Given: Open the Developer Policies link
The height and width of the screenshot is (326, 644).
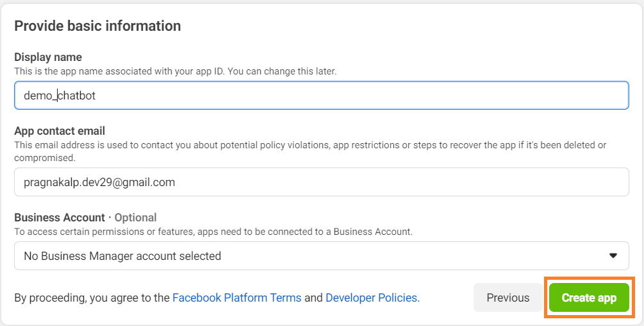Looking at the screenshot, I should pyautogui.click(x=372, y=298).
